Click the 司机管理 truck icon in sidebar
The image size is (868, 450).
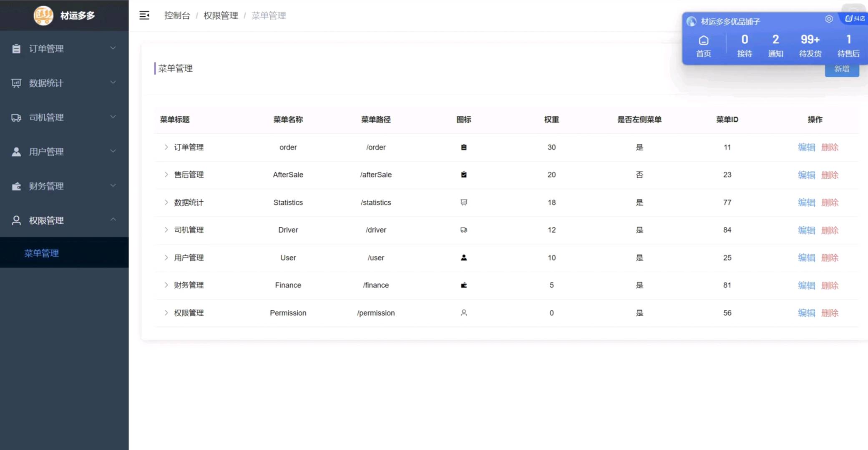16,117
